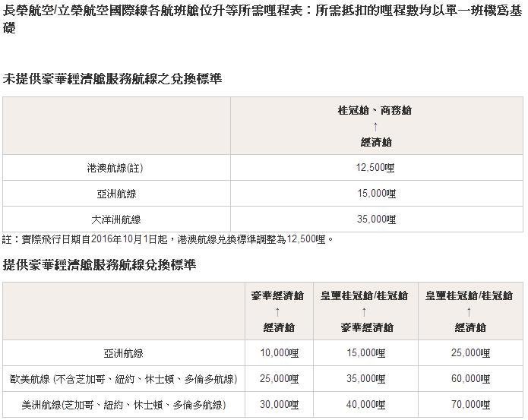Click the 10,000哩 cell in second table

(x=278, y=353)
